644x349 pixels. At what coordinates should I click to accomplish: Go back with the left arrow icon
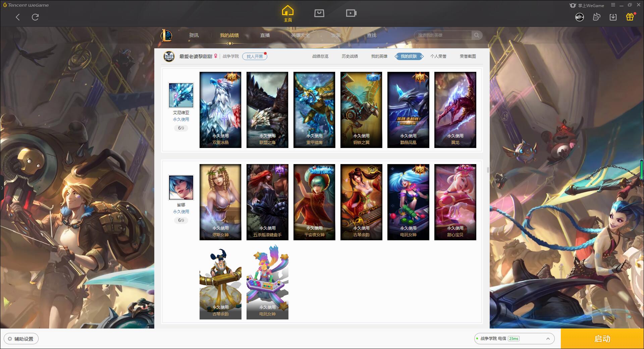pyautogui.click(x=18, y=17)
